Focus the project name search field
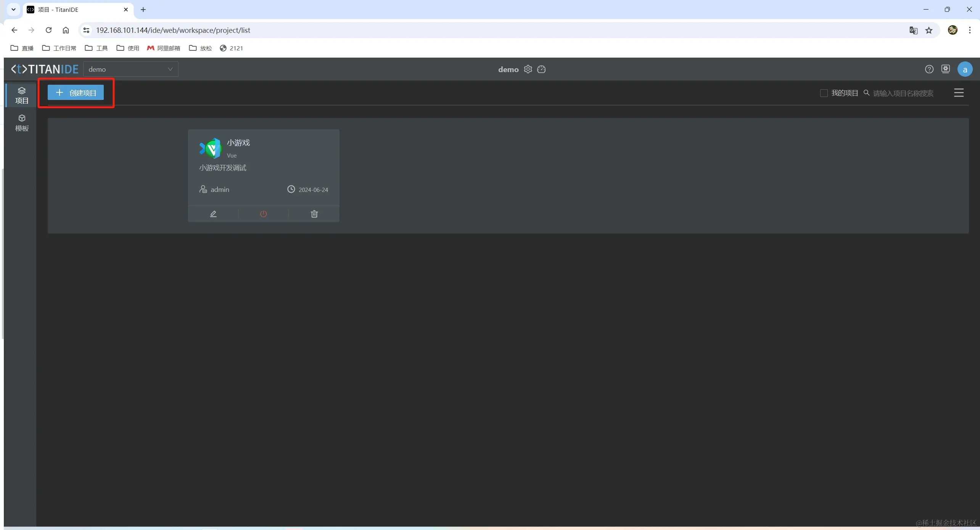The width and height of the screenshot is (980, 530). pos(903,93)
